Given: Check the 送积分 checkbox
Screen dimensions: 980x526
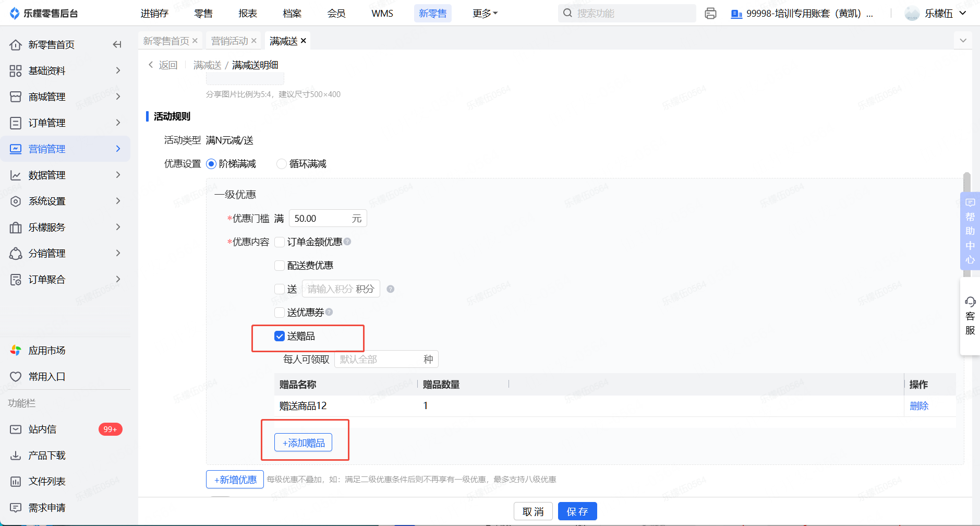Looking at the screenshot, I should click(x=280, y=289).
